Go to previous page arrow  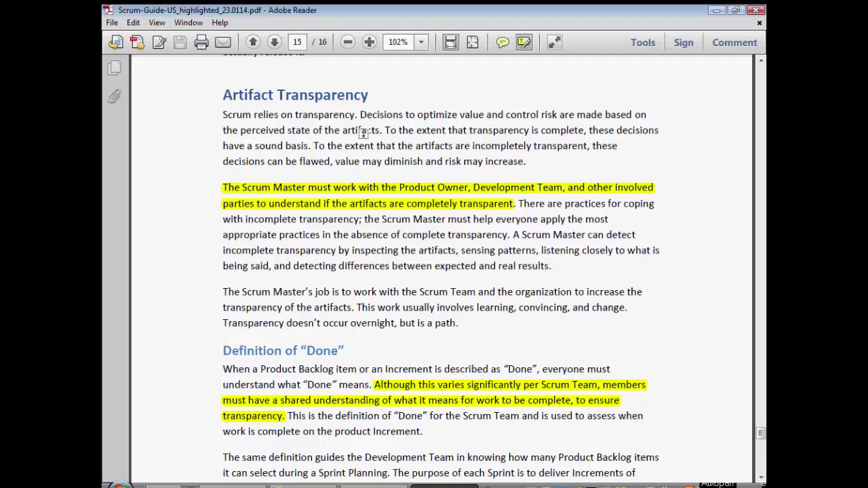coord(253,42)
